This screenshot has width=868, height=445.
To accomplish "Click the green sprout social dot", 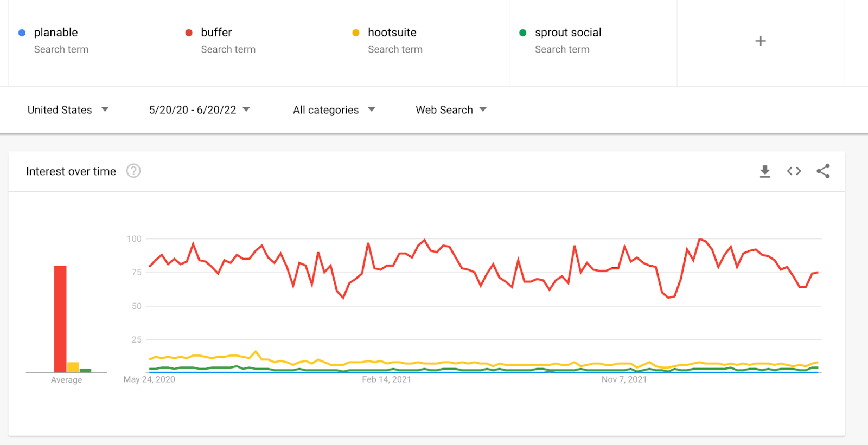I will (x=523, y=33).
